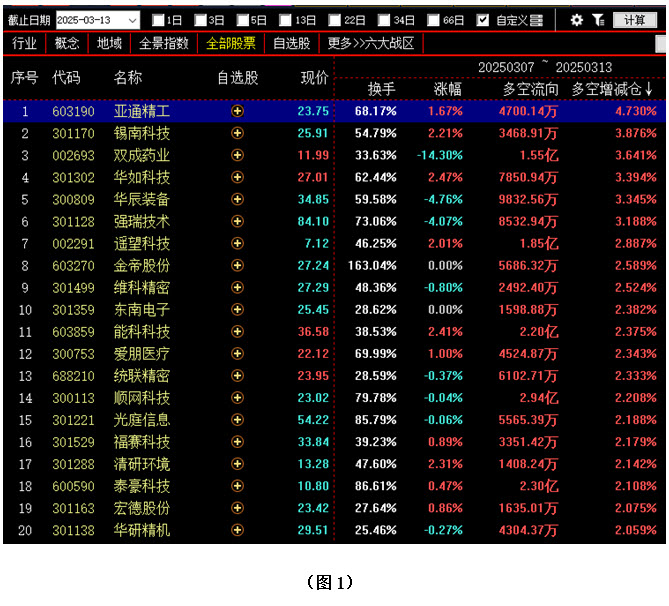669x606 pixels.
Task: Add 亚通精工 to watchlist via plus icon
Action: coord(237,111)
